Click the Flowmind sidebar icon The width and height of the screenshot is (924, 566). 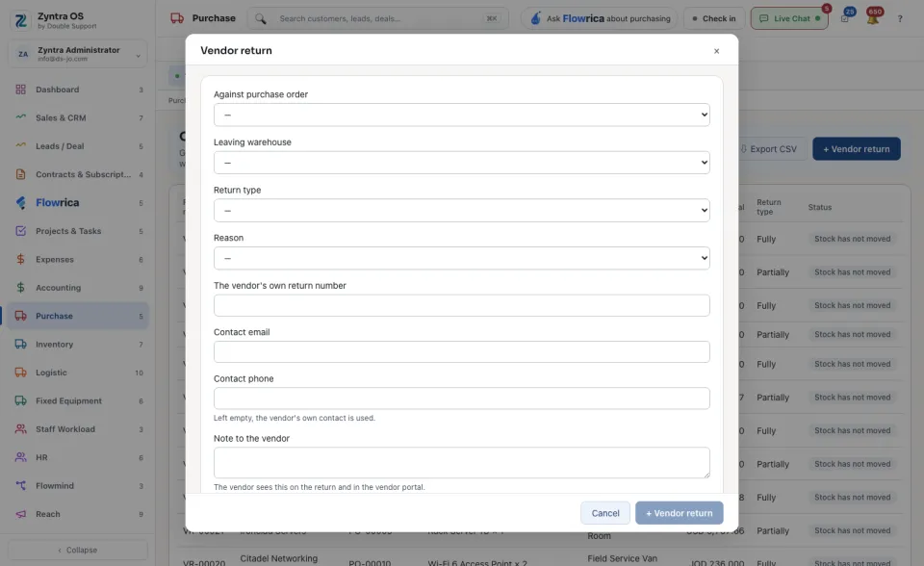pos(20,485)
